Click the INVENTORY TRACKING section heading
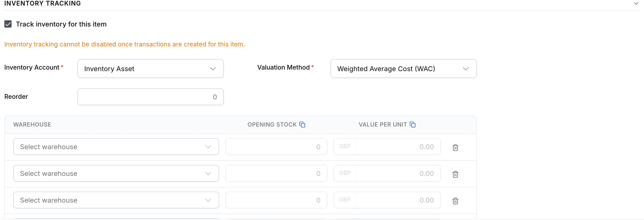The image size is (644, 220). pyautogui.click(x=42, y=4)
